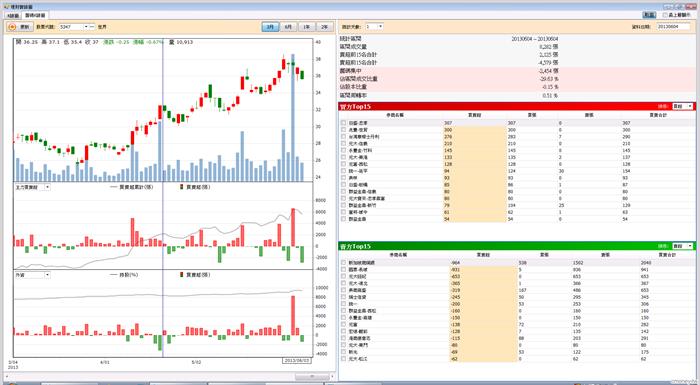
Task: Click the 2013/06/03 date marker below chart
Action: [x=296, y=360]
